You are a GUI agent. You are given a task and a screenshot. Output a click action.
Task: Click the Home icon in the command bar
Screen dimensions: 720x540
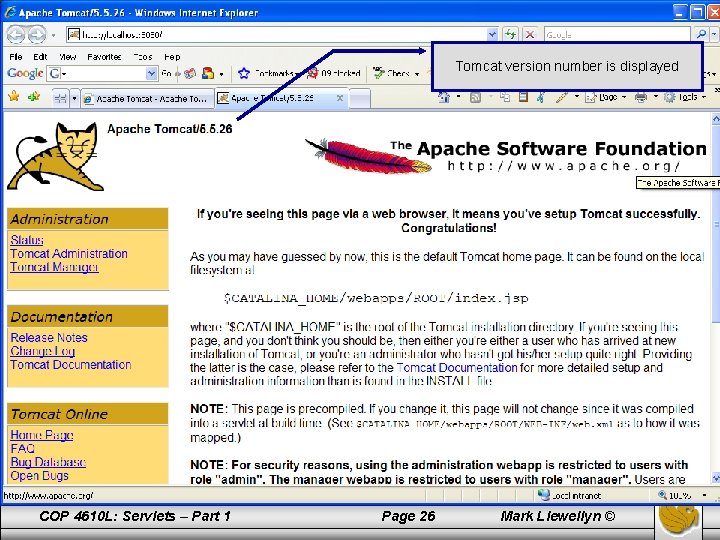tap(444, 97)
